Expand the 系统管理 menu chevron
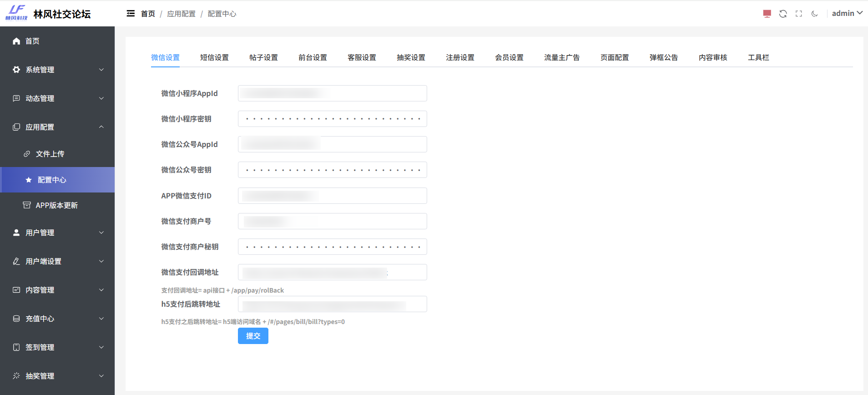Screen dimensions: 868x395 (x=101, y=70)
